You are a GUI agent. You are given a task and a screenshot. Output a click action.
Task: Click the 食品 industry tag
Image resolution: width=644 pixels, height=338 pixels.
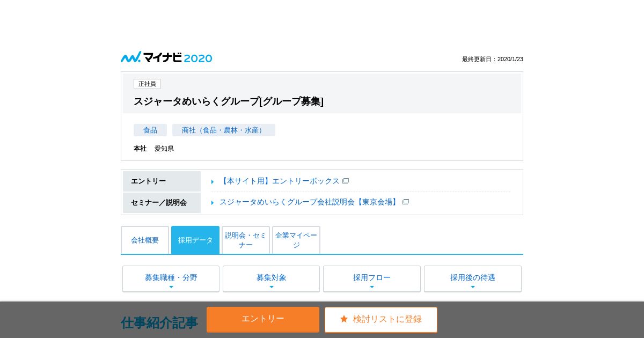pos(150,130)
